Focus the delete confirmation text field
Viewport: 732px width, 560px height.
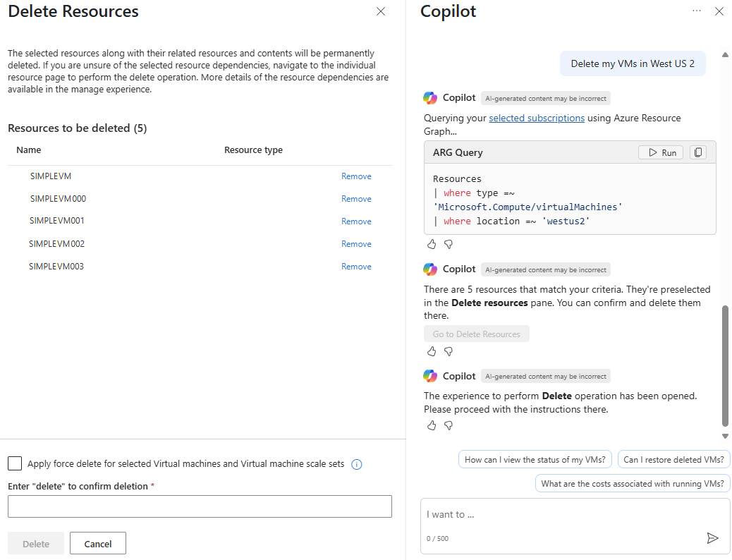click(200, 506)
